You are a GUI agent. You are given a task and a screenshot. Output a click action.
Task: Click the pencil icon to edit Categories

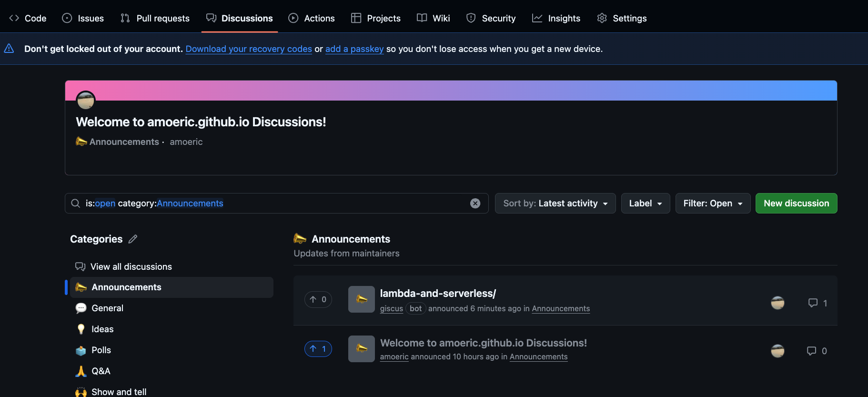click(133, 239)
